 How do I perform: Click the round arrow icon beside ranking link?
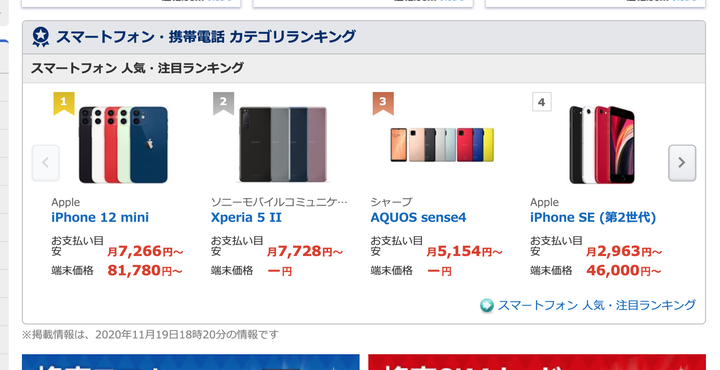(487, 305)
